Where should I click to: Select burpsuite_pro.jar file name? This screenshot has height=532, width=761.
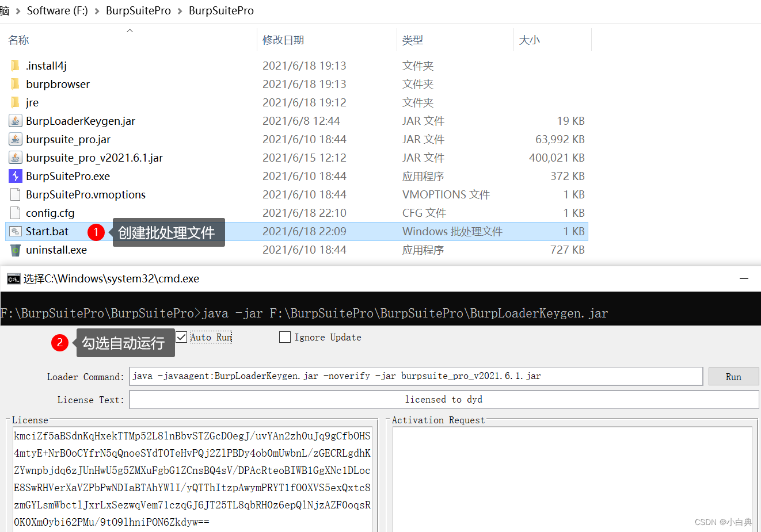point(69,139)
